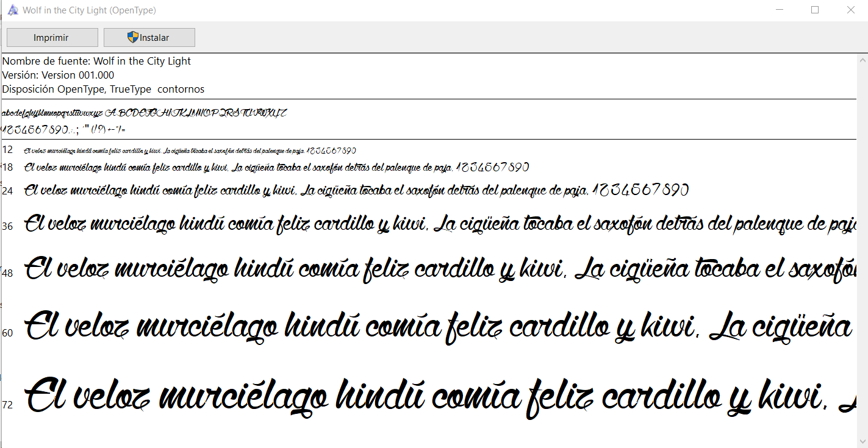Viewport: 868px width, 448px height.
Task: Select the size 60 label
Action: point(7,332)
